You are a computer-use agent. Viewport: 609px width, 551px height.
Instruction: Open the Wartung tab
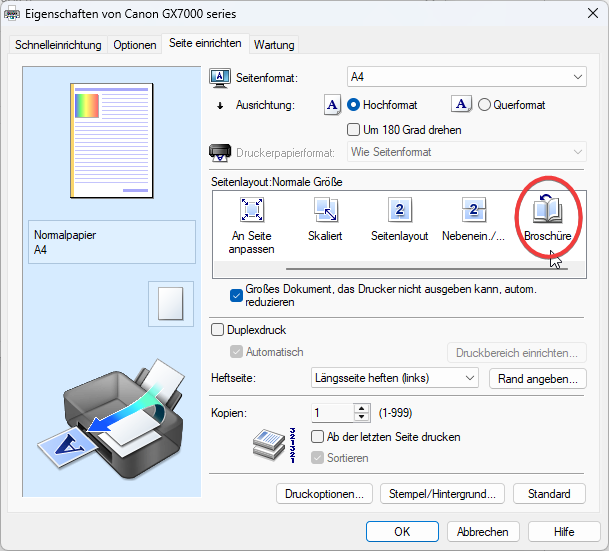pyautogui.click(x=274, y=45)
